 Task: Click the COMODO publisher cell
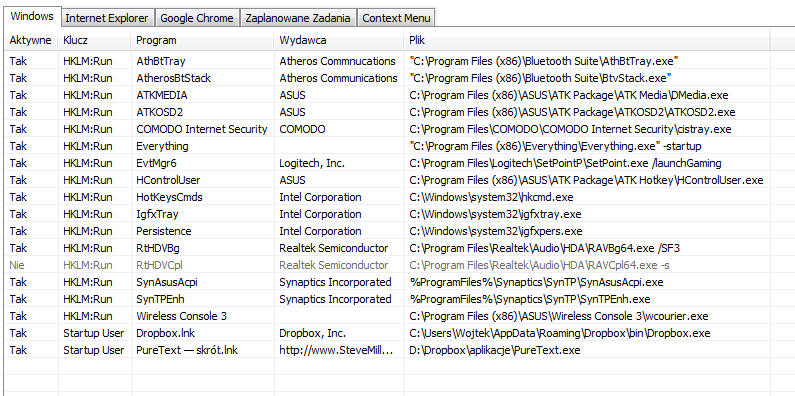[302, 129]
